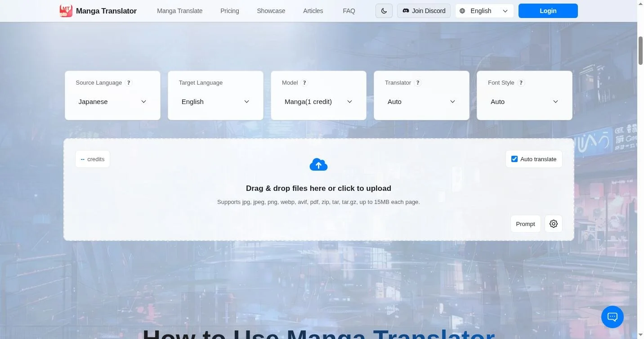The height and width of the screenshot is (339, 644).
Task: Click the page vertical scrollbar thumb
Action: click(640, 50)
